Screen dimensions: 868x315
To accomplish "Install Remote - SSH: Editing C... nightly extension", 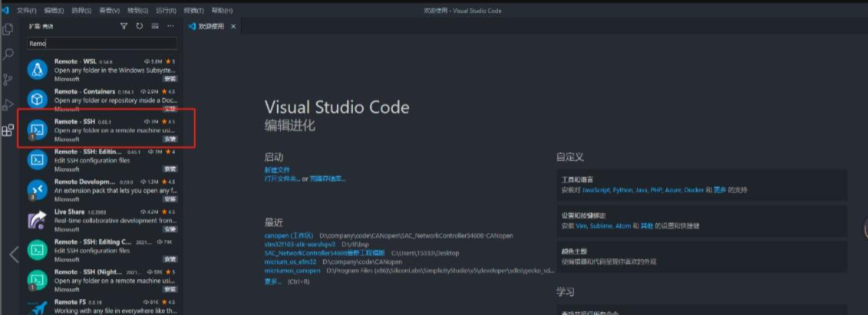I will point(170,259).
